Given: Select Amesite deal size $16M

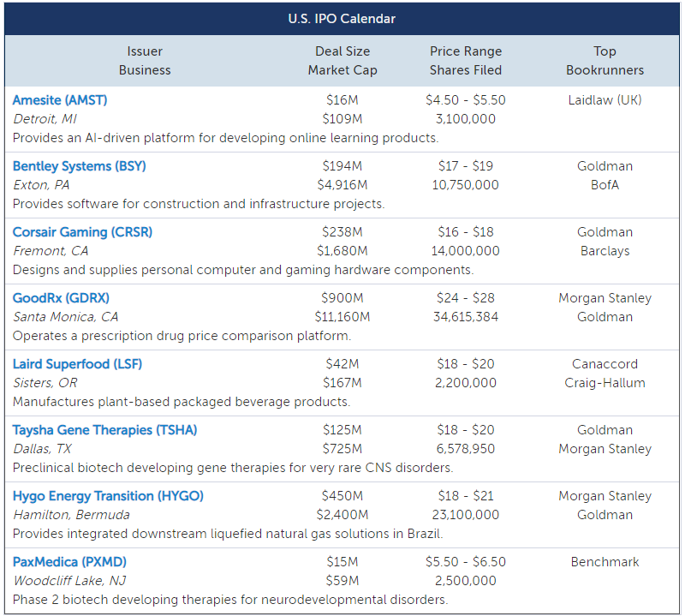Looking at the screenshot, I should (342, 100).
